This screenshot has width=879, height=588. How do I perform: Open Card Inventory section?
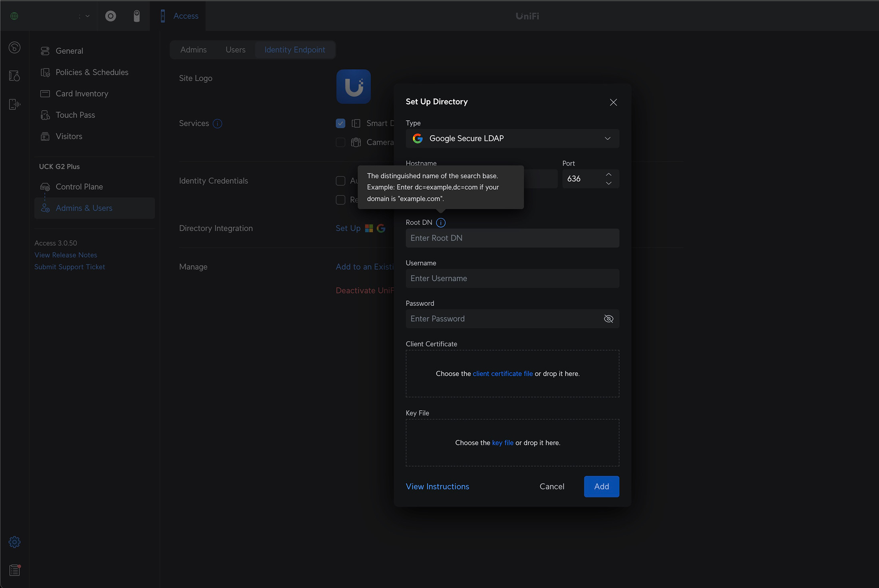point(94,93)
